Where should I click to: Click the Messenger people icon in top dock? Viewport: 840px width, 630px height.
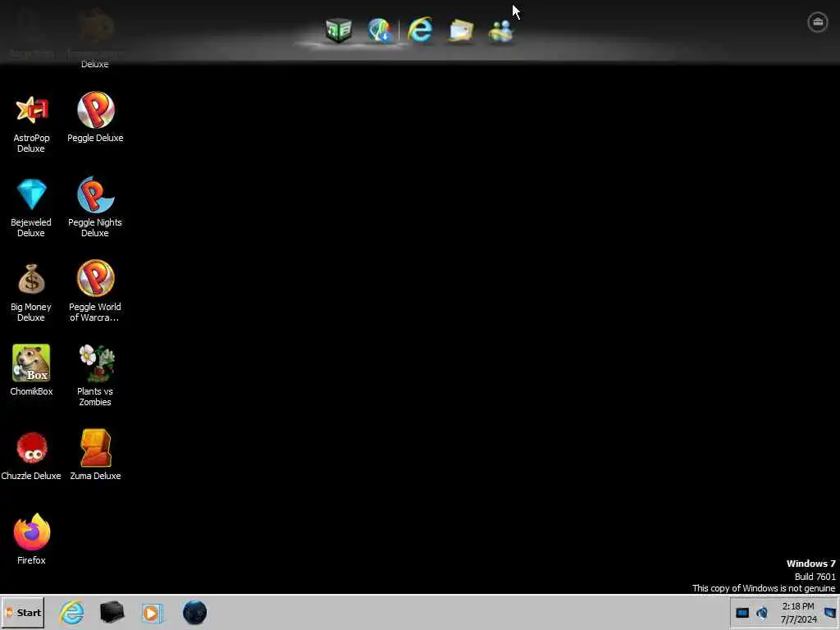[501, 30]
